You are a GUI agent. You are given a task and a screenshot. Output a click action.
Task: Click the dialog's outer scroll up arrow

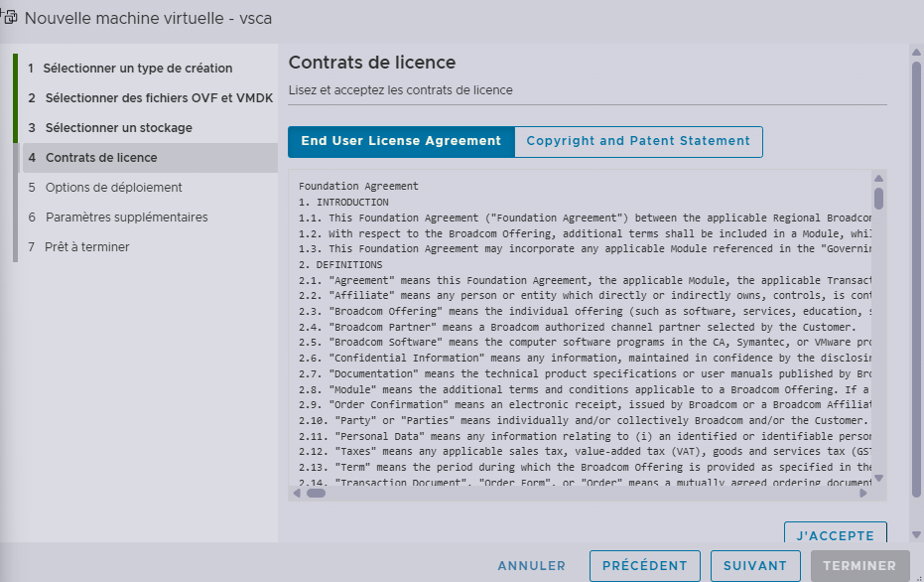pyautogui.click(x=916, y=52)
